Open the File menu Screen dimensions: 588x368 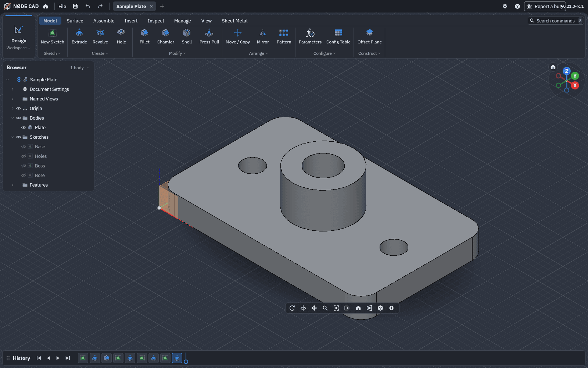(62, 6)
